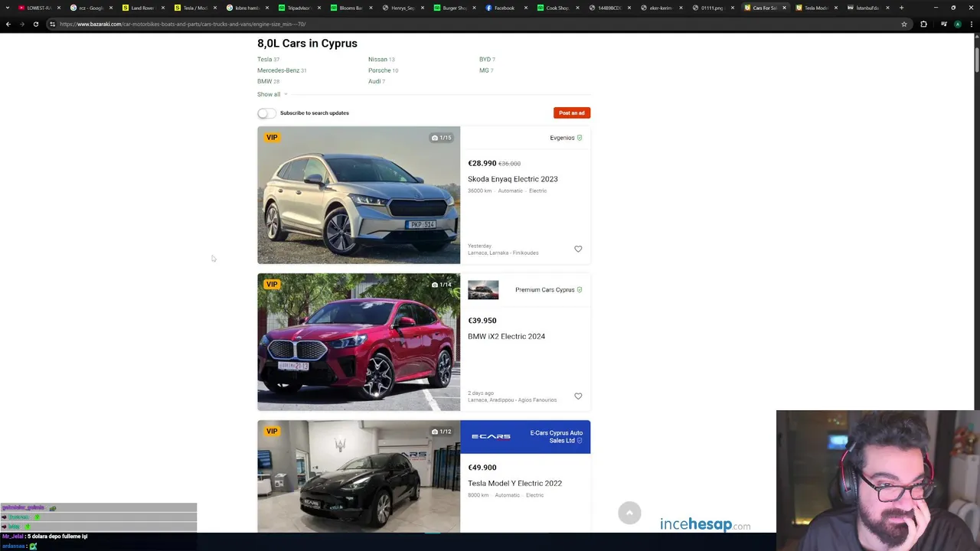The image size is (980, 551).
Task: Click the browser Back arrow
Action: pos(8,24)
